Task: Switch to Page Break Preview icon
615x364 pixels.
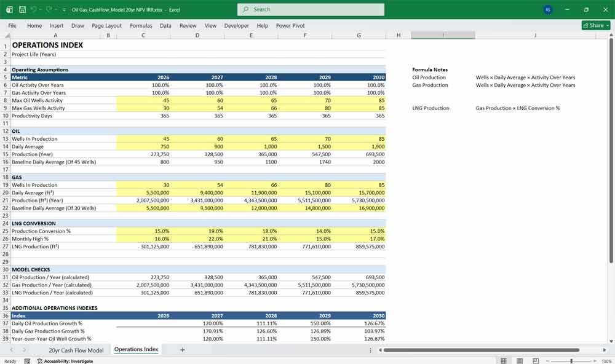Action: (536, 361)
